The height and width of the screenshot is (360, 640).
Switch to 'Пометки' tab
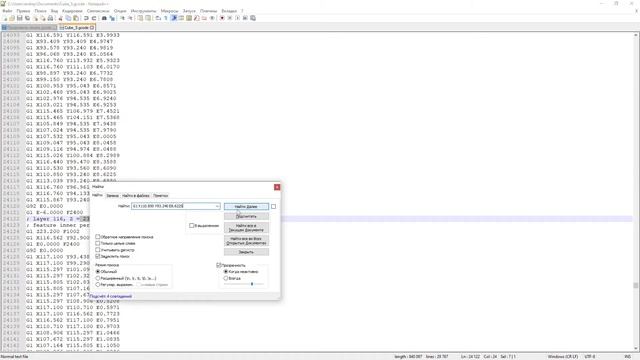point(160,196)
